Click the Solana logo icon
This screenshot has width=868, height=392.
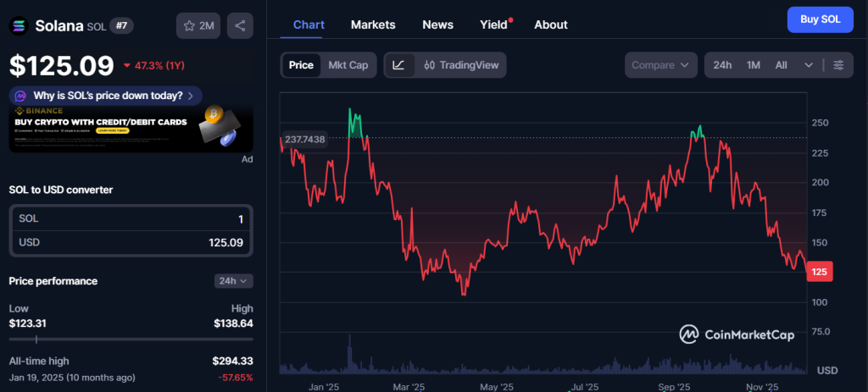pos(19,25)
